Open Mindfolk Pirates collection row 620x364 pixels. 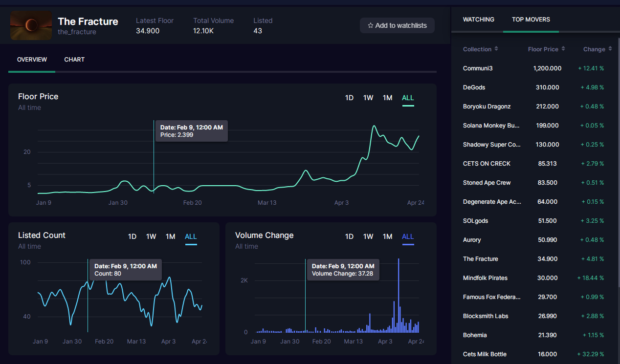535,278
